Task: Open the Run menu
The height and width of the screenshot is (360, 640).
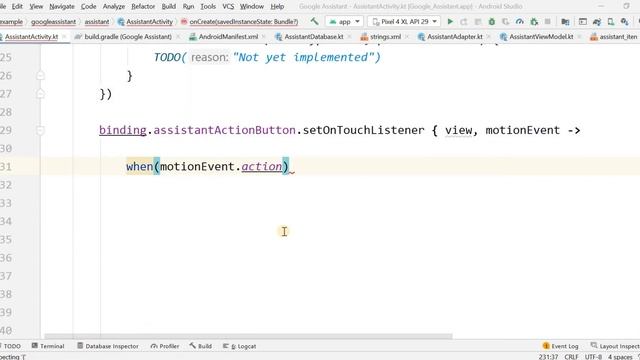Action: click(188, 7)
